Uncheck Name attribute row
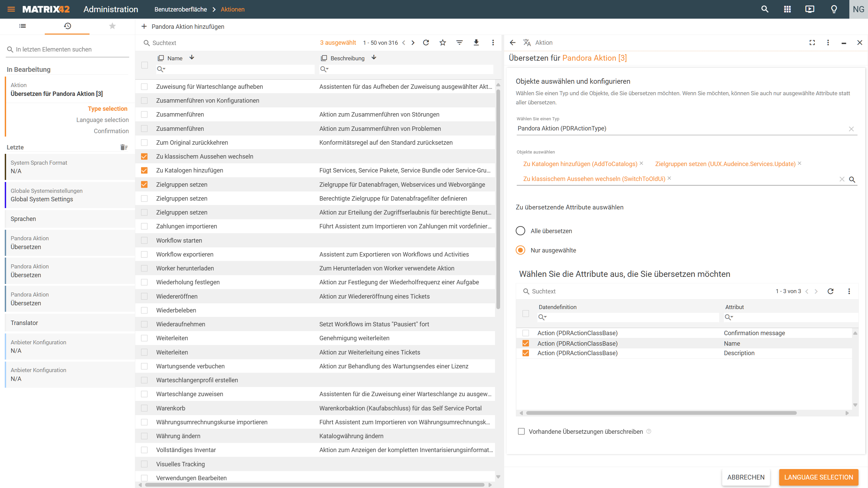The height and width of the screenshot is (488, 868). [x=526, y=343]
